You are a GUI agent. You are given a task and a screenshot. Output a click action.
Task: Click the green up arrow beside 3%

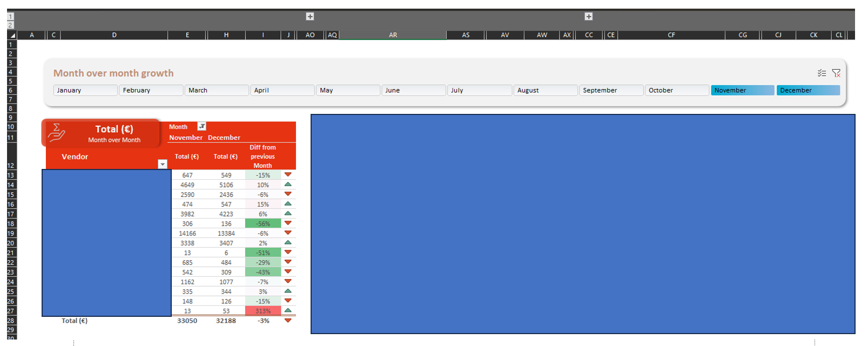coord(288,291)
